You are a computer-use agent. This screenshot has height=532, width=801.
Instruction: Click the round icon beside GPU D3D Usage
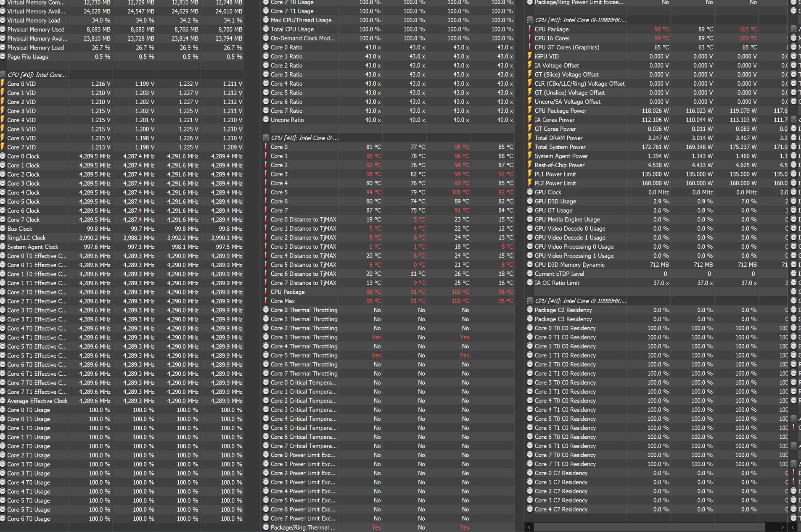530,201
